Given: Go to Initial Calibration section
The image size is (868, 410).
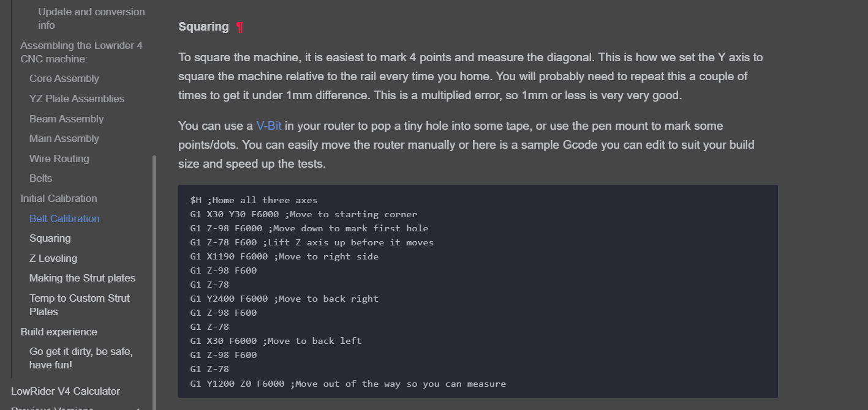Looking at the screenshot, I should tap(59, 198).
